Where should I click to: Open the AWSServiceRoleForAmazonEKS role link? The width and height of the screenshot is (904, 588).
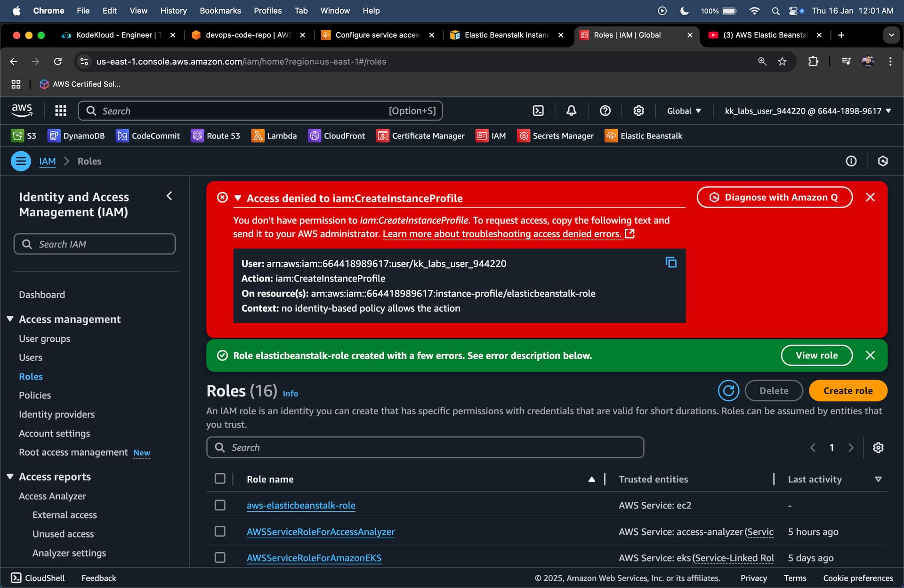pos(314,558)
